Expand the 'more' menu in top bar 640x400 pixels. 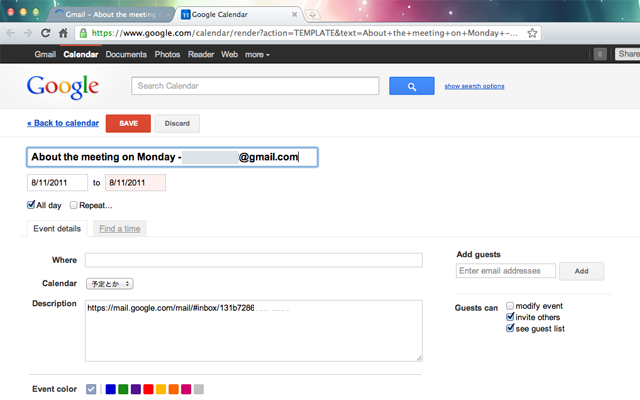(x=257, y=54)
